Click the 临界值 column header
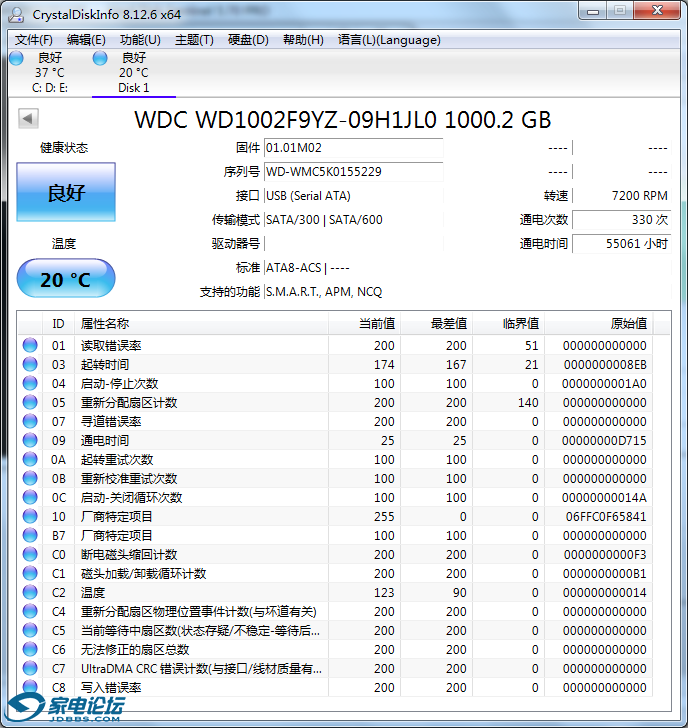 coord(509,324)
